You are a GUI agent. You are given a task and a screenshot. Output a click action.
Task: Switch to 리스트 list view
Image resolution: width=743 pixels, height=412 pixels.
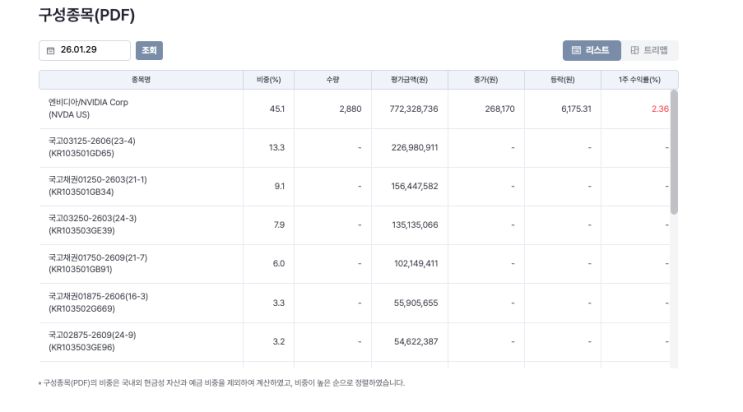591,50
